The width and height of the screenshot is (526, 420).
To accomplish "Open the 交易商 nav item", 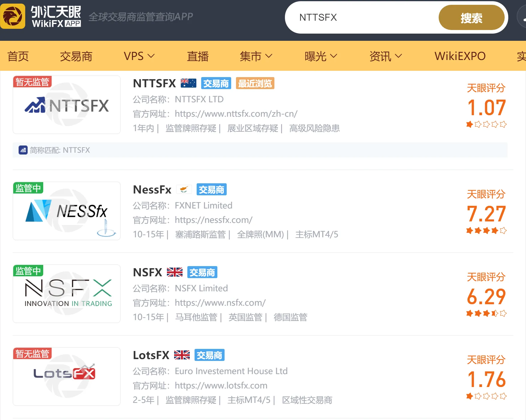I will click(76, 56).
